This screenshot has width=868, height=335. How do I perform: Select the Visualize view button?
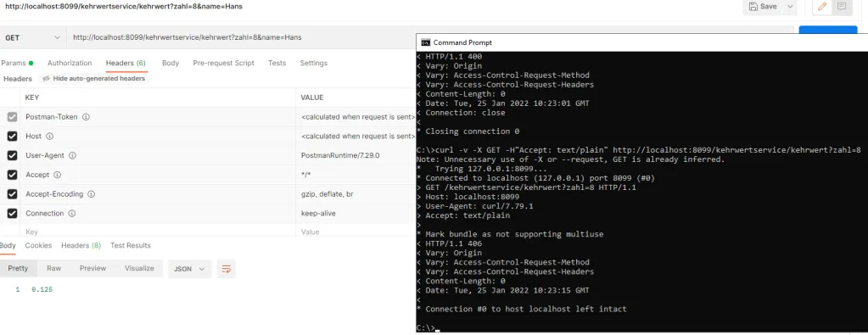(x=139, y=269)
